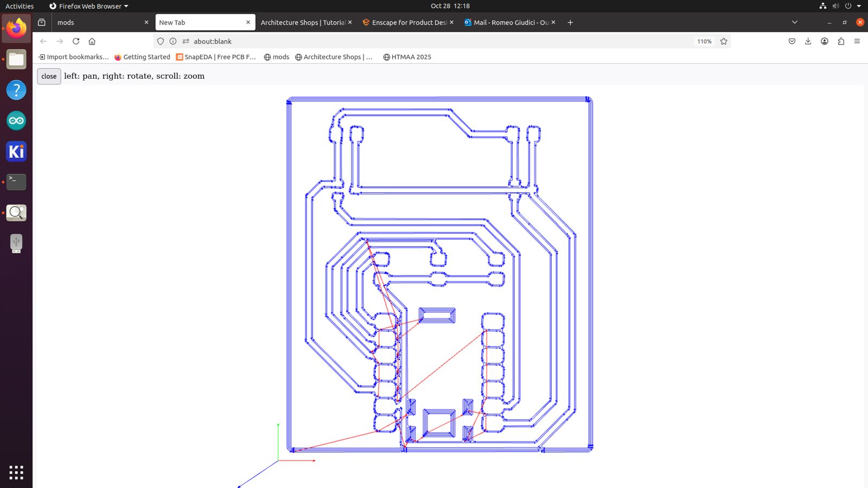Open the extensions puzzle icon

[x=841, y=41]
